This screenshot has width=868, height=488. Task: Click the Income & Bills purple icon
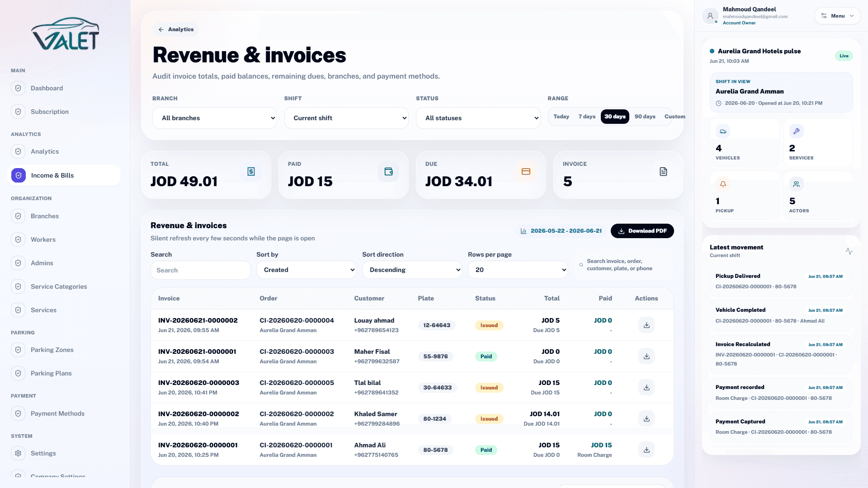(x=19, y=175)
